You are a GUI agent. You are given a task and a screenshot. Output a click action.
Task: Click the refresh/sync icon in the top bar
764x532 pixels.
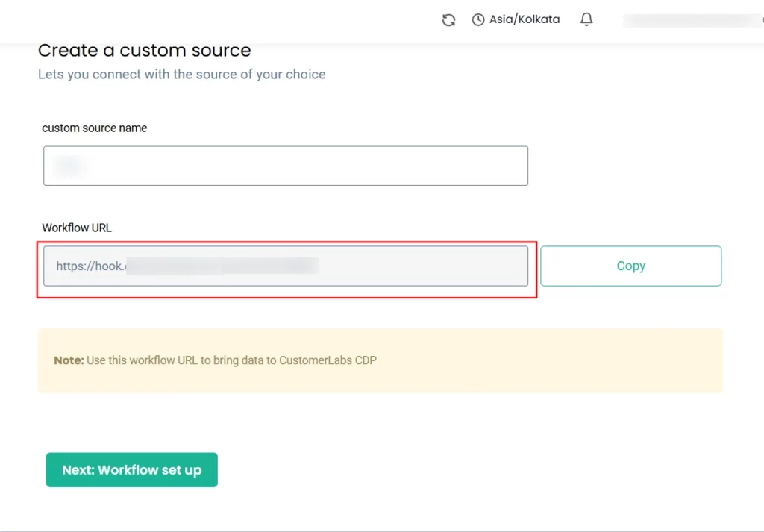448,19
